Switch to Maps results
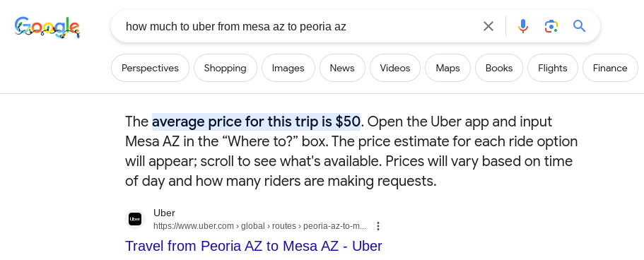Image resolution: width=644 pixels, height=260 pixels. coord(447,68)
